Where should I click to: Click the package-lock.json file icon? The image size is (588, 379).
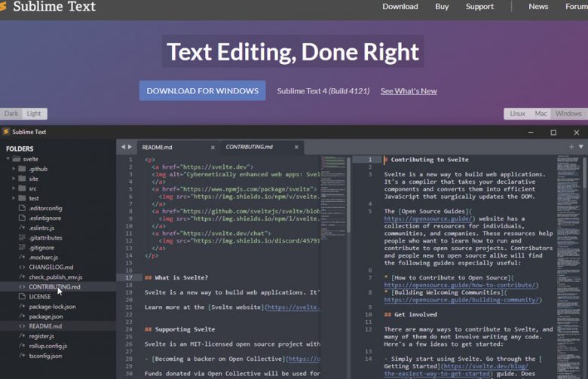(x=22, y=306)
